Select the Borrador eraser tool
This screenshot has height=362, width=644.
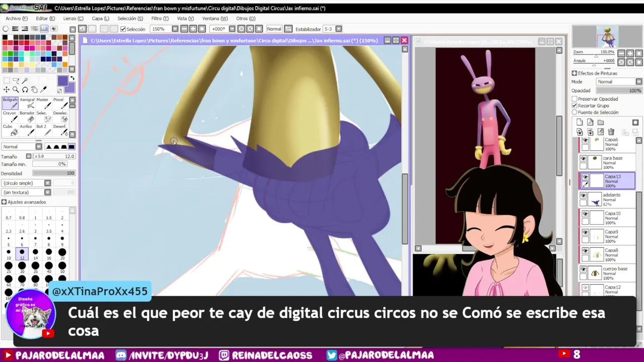[x=27, y=117]
